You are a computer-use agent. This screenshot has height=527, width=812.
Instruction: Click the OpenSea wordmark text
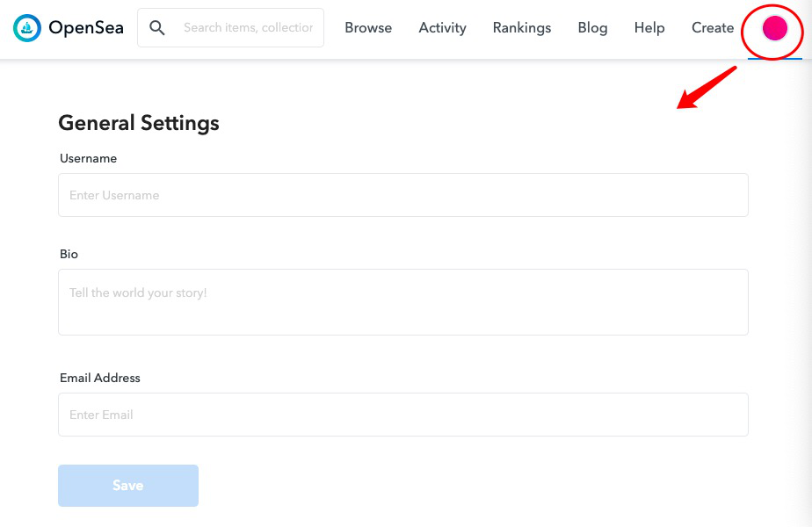[x=86, y=28]
